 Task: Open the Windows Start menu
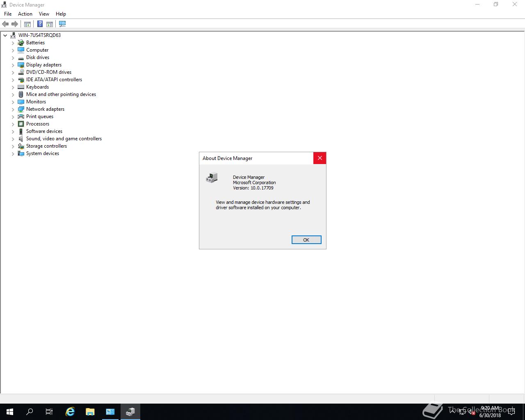[10, 412]
